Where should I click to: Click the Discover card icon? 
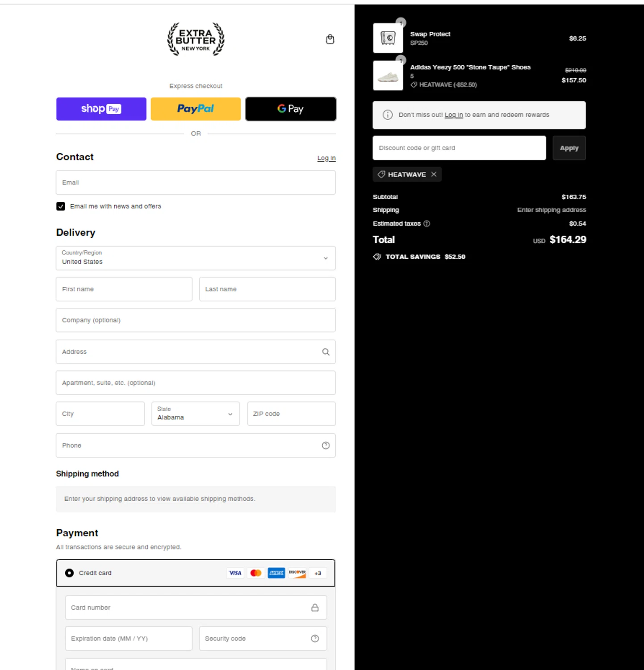tap(297, 573)
